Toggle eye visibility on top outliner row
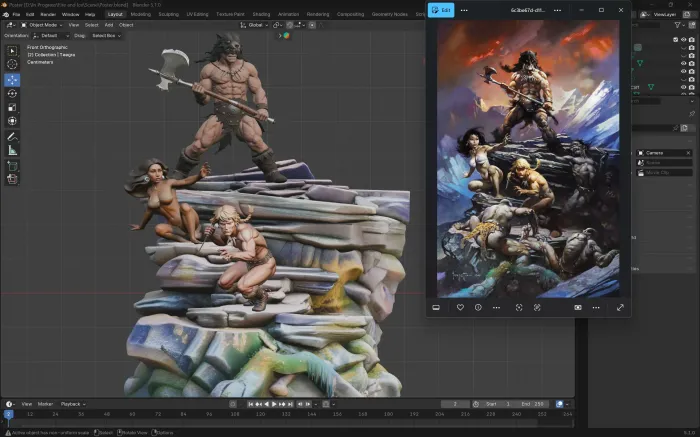 (683, 40)
